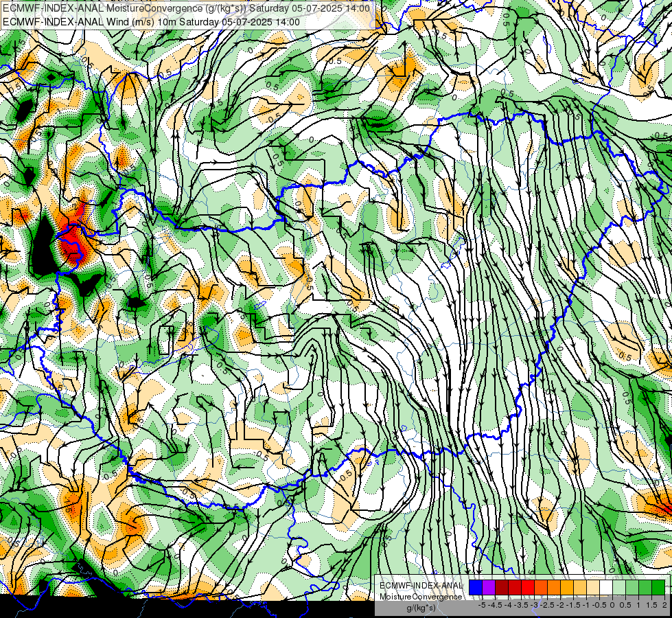Select the peach swatch between -1 and -0.5

[593, 587]
